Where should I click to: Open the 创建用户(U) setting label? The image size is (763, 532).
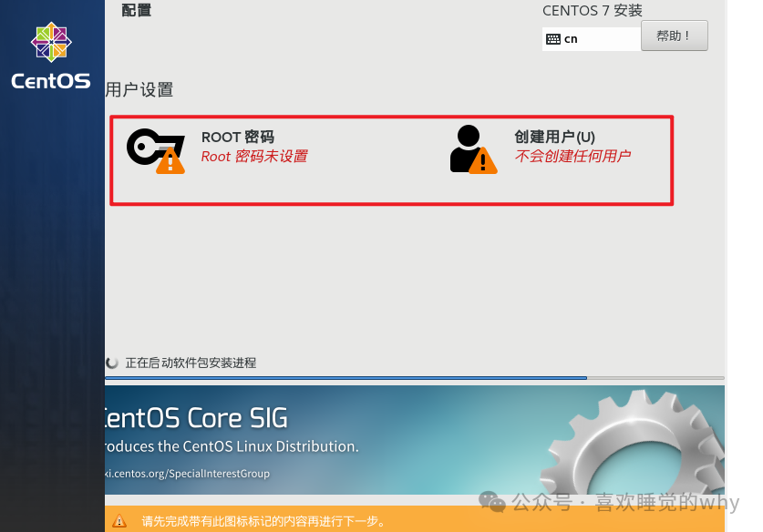pos(555,138)
